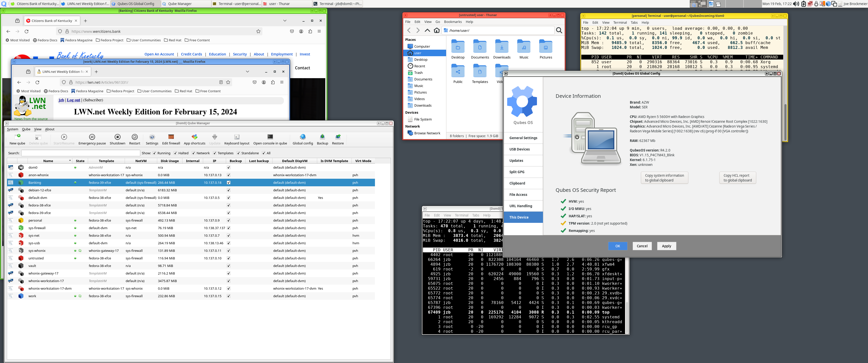Bookmark Citizens Bank page with star icon
Image resolution: width=868 pixels, height=363 pixels.
(x=258, y=31)
